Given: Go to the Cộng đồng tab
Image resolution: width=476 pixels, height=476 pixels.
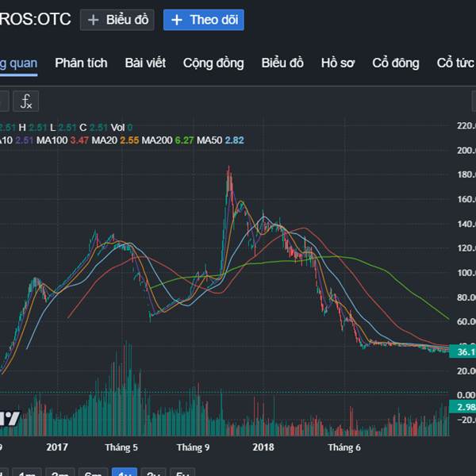Looking at the screenshot, I should [213, 63].
